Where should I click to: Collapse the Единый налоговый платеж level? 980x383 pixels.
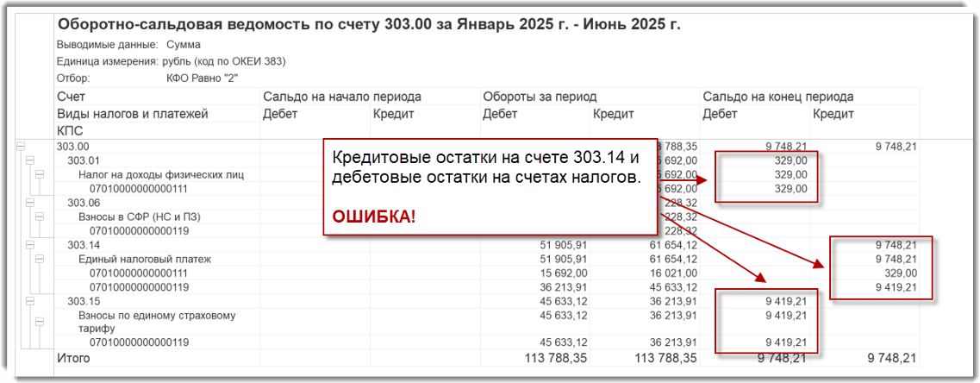[39, 259]
